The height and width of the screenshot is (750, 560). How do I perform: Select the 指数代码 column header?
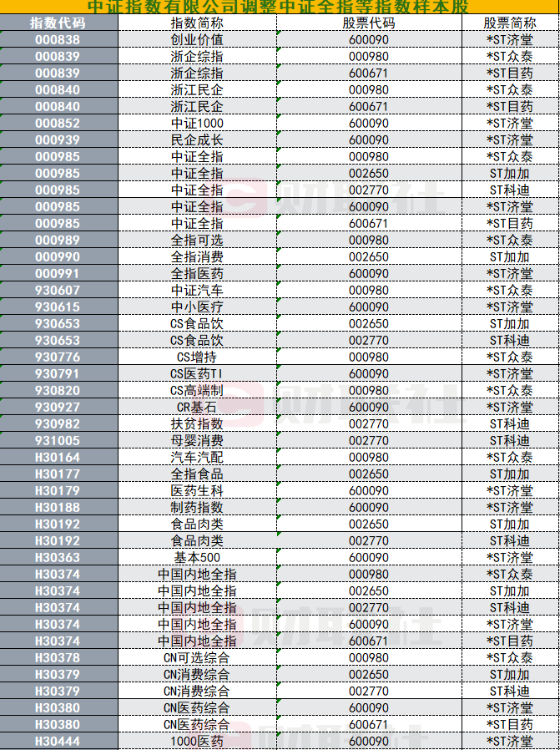(58, 23)
